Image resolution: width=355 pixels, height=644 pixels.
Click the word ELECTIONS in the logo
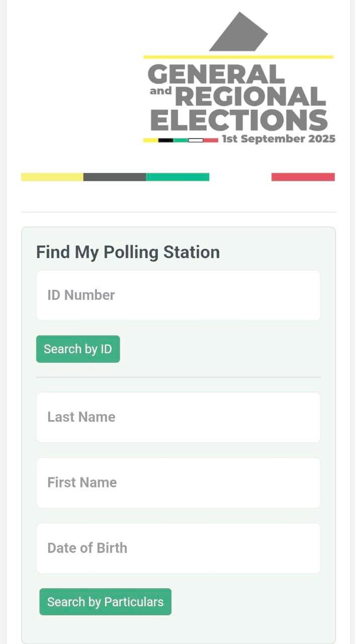pos(239,120)
